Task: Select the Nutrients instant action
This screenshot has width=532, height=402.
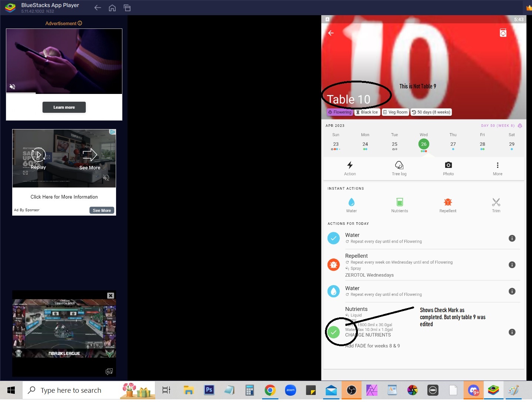Action: coord(400,205)
